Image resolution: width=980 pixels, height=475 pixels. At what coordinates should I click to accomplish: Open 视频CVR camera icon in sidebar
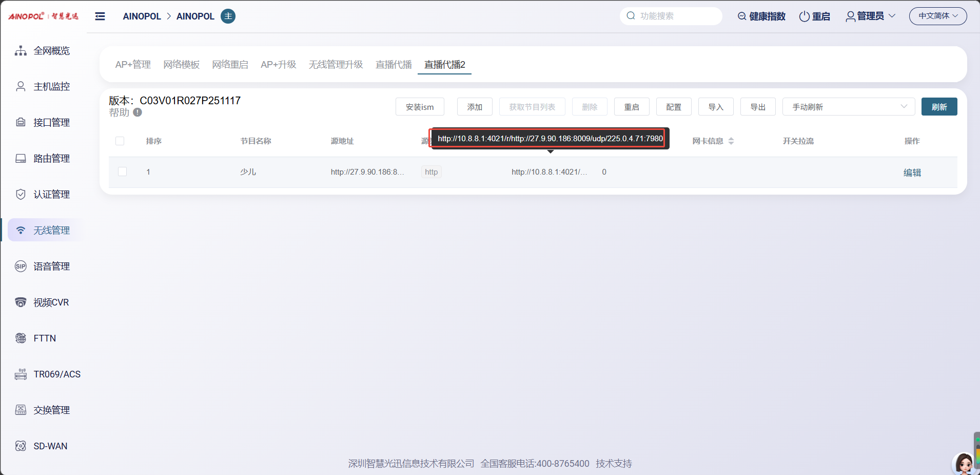pos(21,302)
